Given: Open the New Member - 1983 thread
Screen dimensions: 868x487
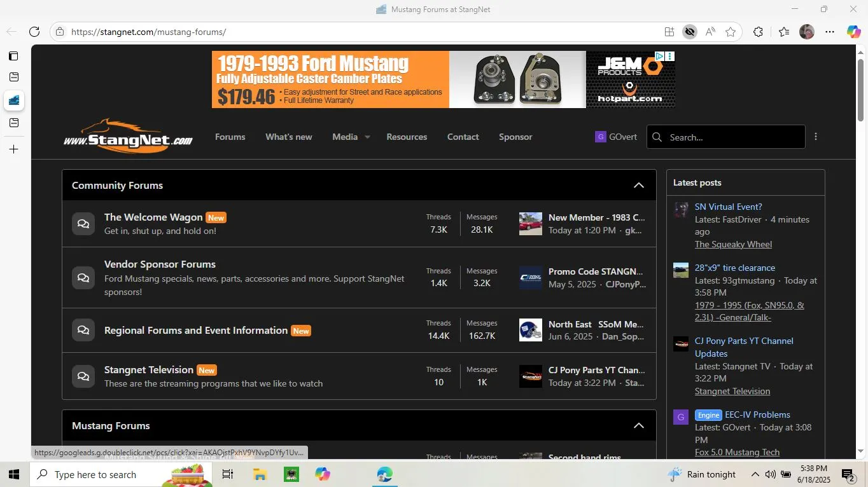Looking at the screenshot, I should 597,217.
